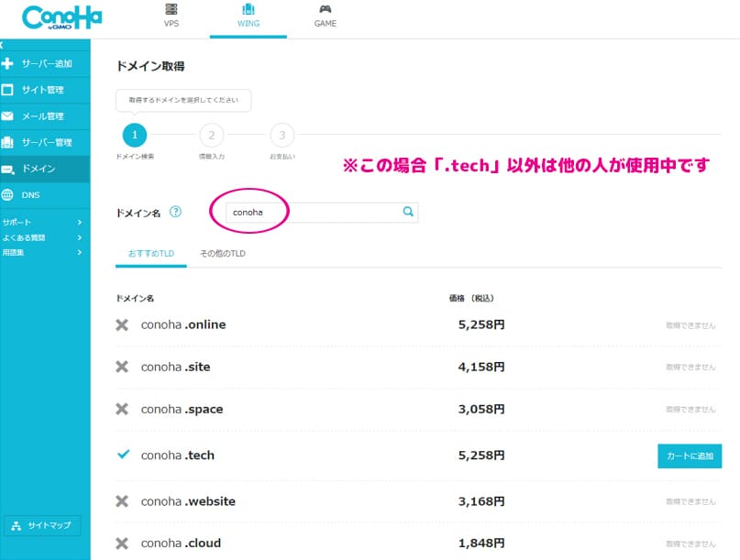Click the 価格（税込） column header
This screenshot has width=740, height=560.
click(x=471, y=298)
